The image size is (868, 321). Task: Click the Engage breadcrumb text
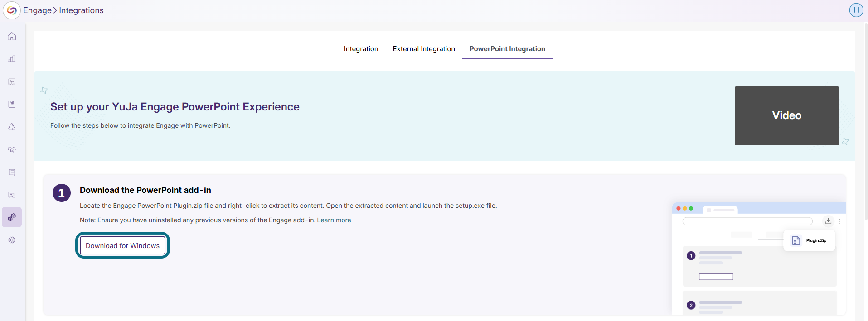37,10
